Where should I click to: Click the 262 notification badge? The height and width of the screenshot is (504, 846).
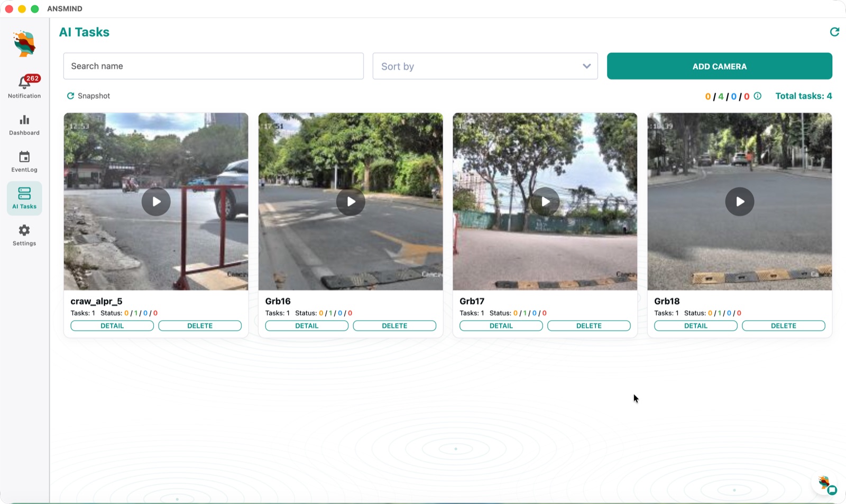point(33,78)
